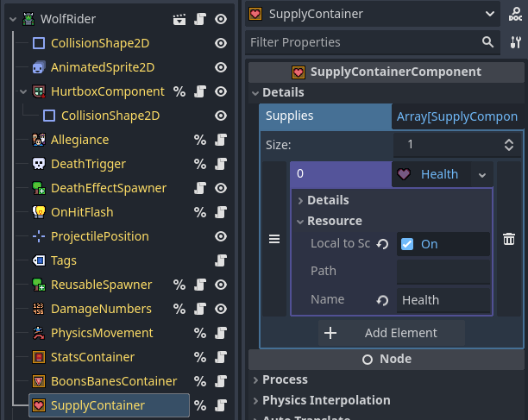This screenshot has height=420, width=528.
Task: Open the SupplyContainer object dropdown
Action: [x=490, y=14]
